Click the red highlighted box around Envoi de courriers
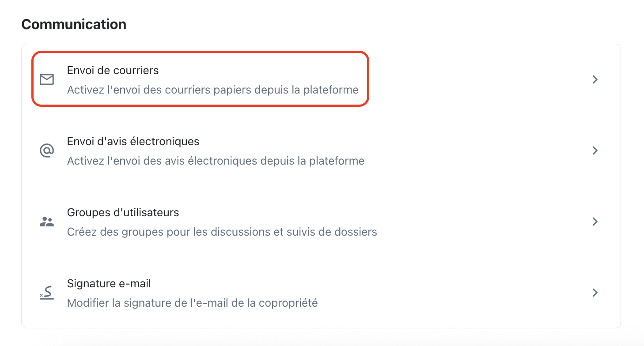Viewport: 644px width, 346px height. point(200,79)
